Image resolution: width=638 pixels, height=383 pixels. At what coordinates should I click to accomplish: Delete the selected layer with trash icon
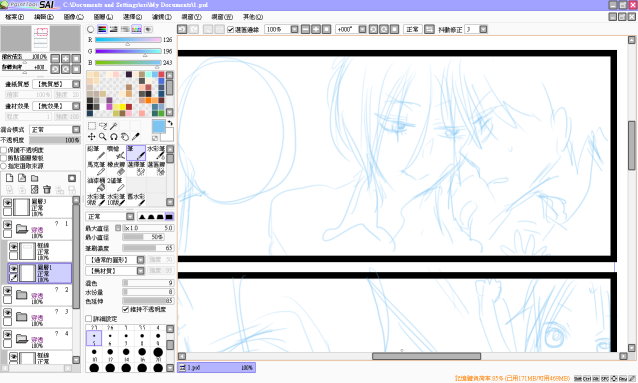(47, 190)
